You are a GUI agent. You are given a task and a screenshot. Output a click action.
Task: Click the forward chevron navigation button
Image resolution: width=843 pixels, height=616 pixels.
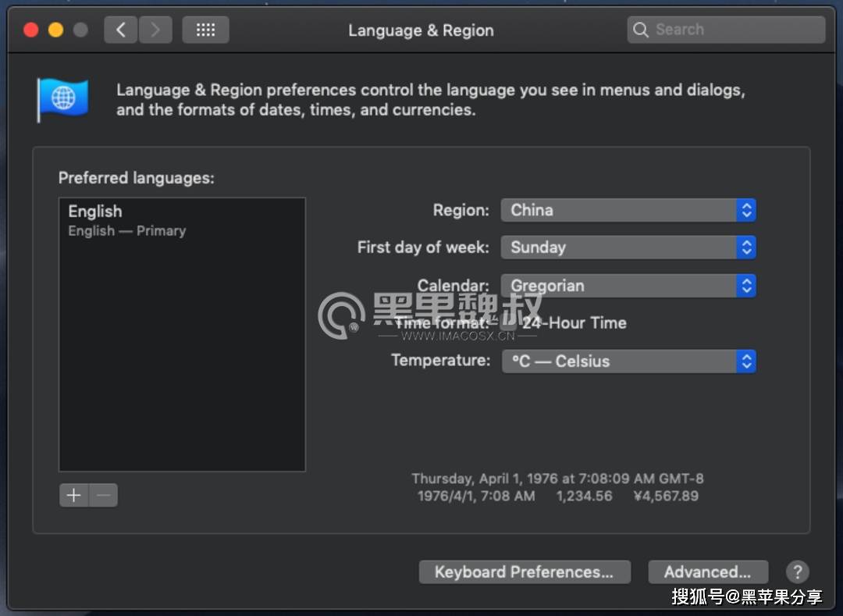pyautogui.click(x=155, y=30)
